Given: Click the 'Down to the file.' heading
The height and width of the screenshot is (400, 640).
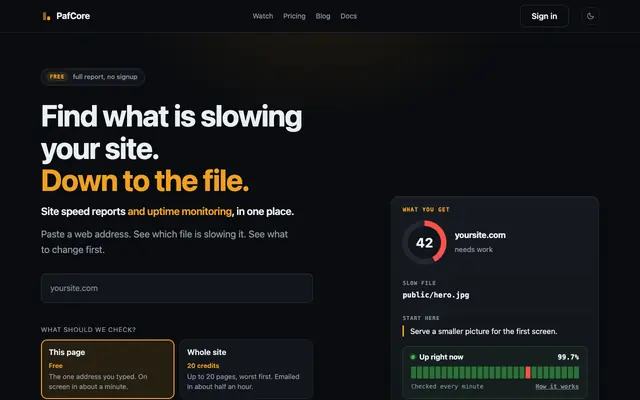Looking at the screenshot, I should [145, 181].
